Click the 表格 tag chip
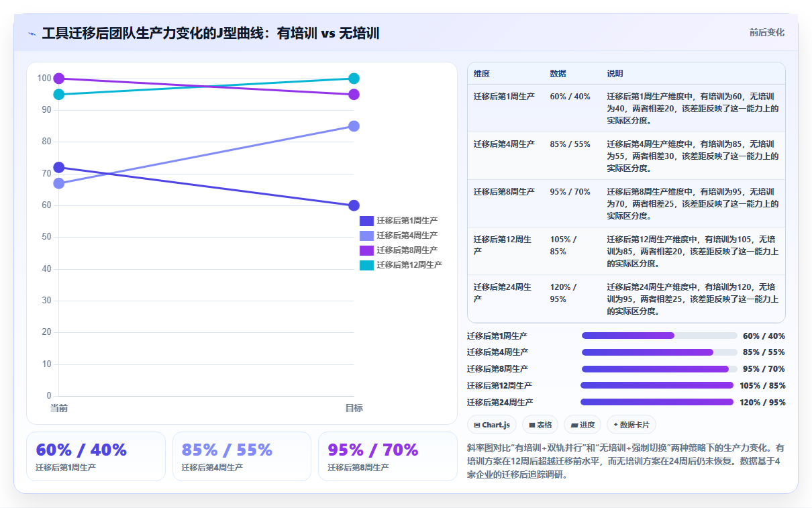 (x=540, y=425)
